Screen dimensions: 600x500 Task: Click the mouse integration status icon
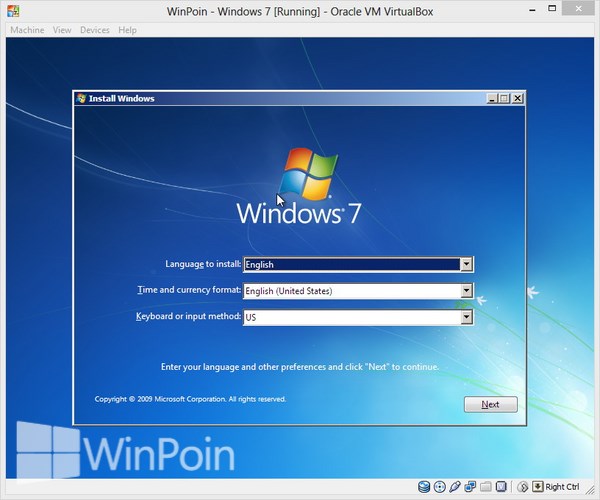point(523,487)
